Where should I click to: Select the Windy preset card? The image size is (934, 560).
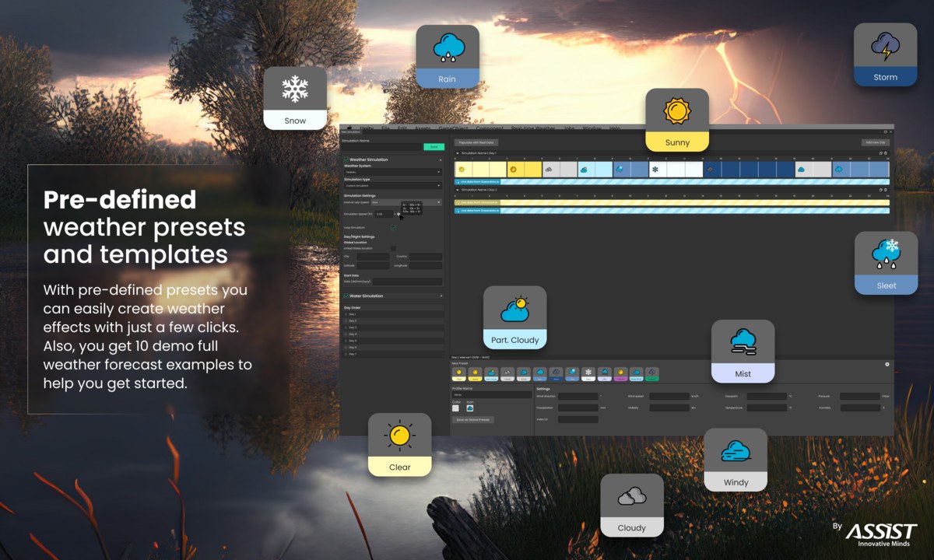point(736,460)
